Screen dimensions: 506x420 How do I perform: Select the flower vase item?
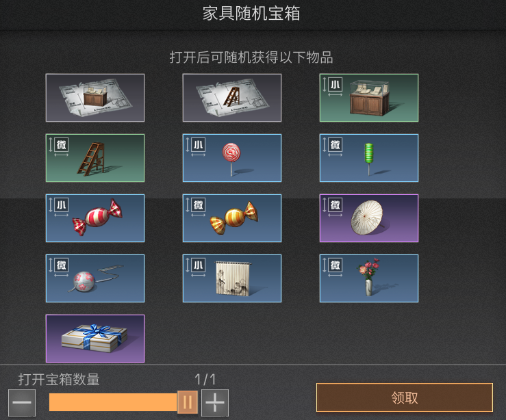coord(369,278)
